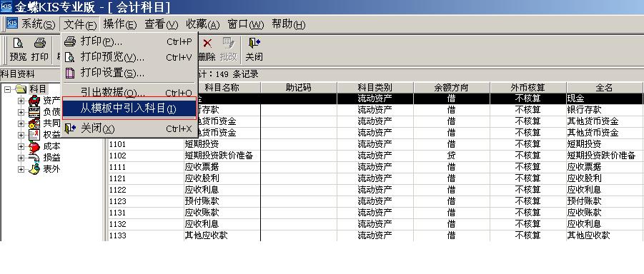Select the row with code 1101
Viewport: 644px width, 274px height.
pos(375,144)
